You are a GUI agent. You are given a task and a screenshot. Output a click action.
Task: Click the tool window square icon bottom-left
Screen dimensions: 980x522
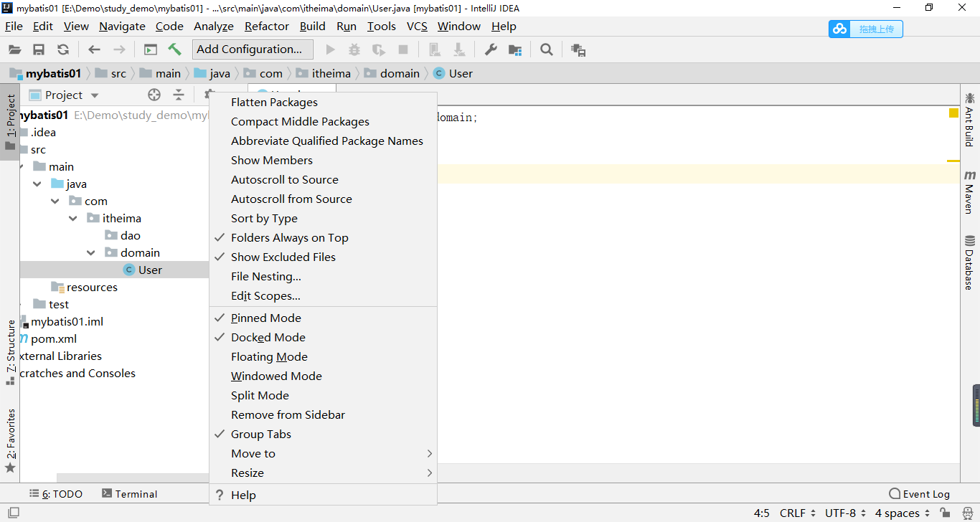13,513
